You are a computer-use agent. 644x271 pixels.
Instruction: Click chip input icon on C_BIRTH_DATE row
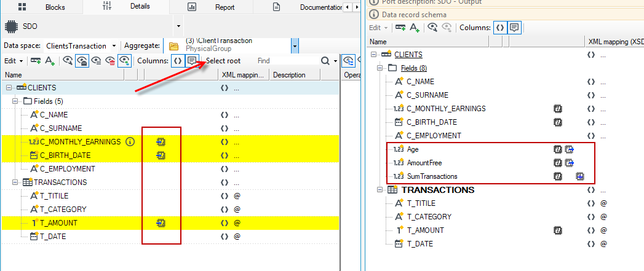(161, 155)
